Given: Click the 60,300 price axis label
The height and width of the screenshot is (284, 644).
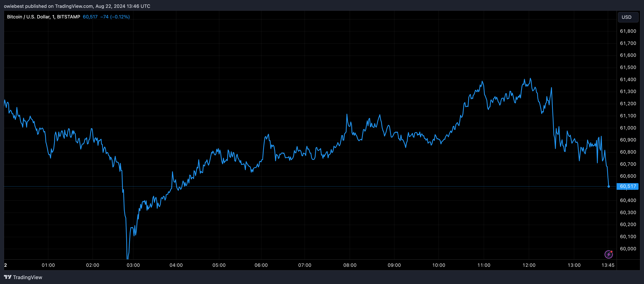Looking at the screenshot, I should (628, 213).
